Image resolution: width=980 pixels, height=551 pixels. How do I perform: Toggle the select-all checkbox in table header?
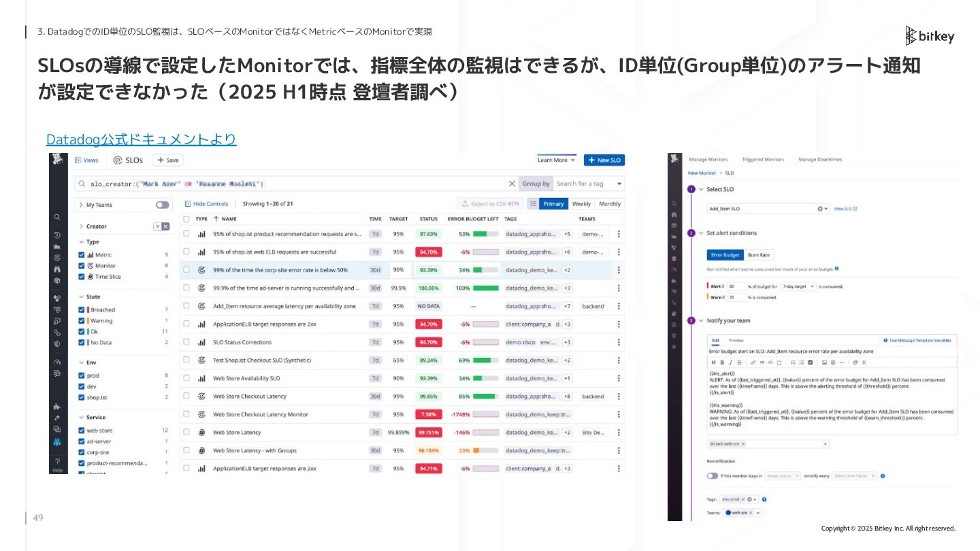(186, 219)
